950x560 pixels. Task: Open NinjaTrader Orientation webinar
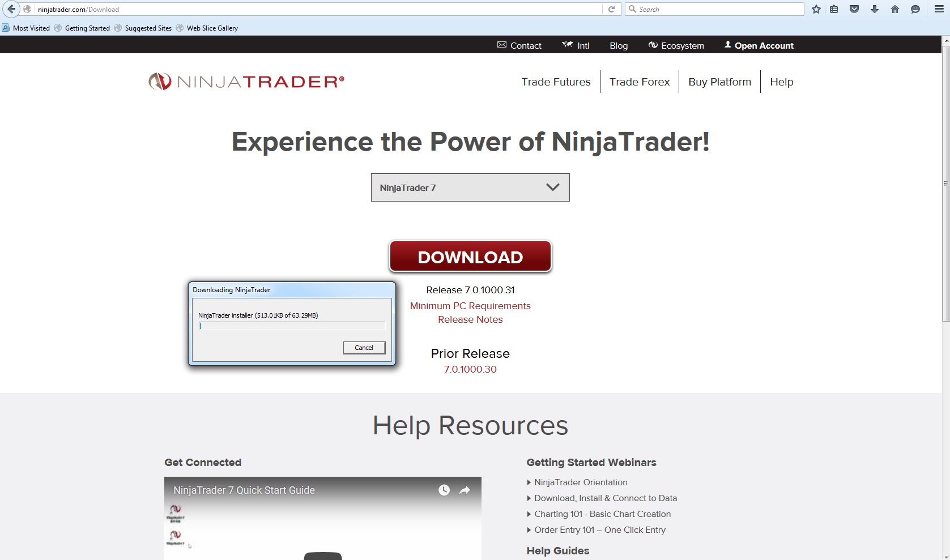(581, 482)
